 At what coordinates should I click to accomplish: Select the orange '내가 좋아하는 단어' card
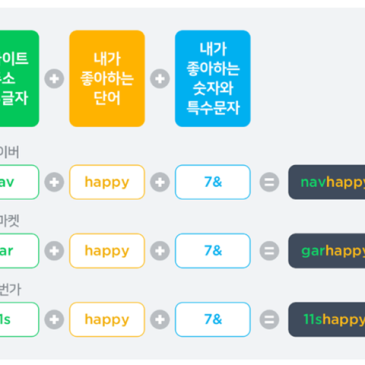point(107,79)
